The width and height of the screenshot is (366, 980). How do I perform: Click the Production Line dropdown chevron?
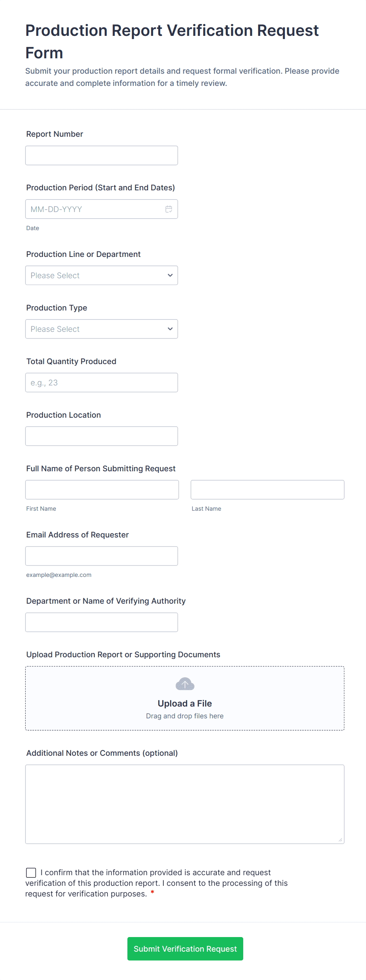coord(170,275)
